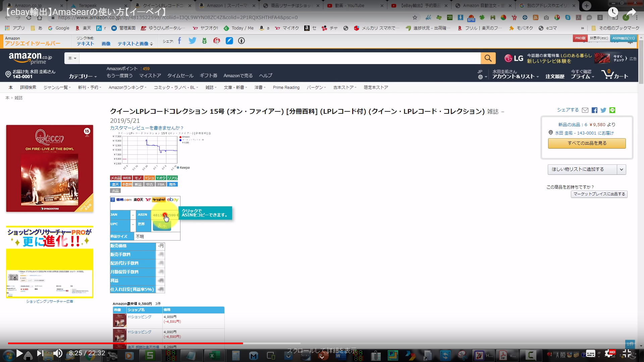Click the Amazon search magnifier button
Screen dimensions: 644x362
tap(488, 58)
